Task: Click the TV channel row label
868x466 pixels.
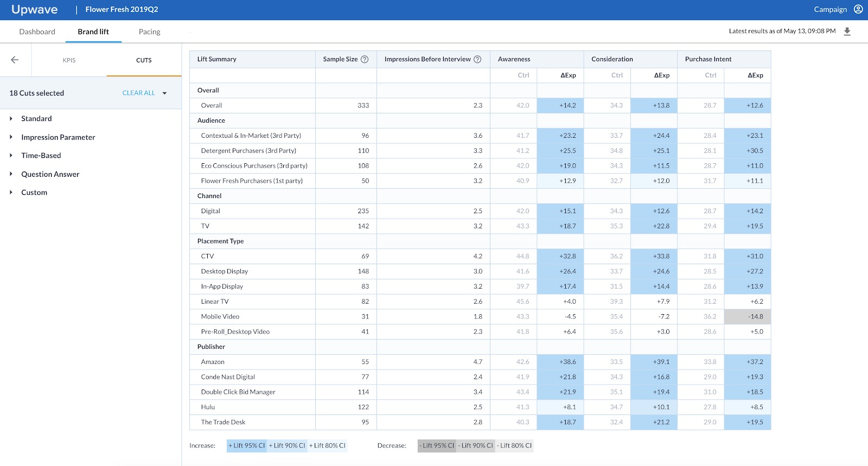Action: (205, 226)
